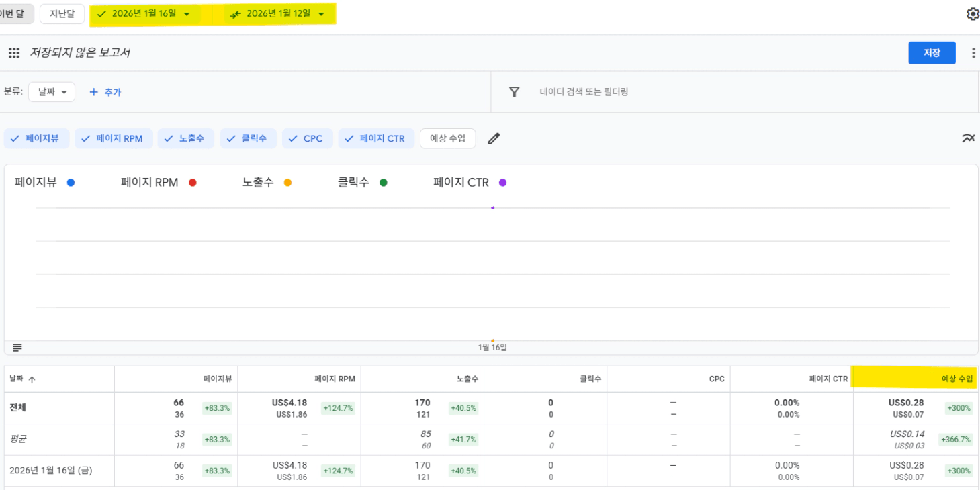Click the three-dot more options icon

point(973,53)
